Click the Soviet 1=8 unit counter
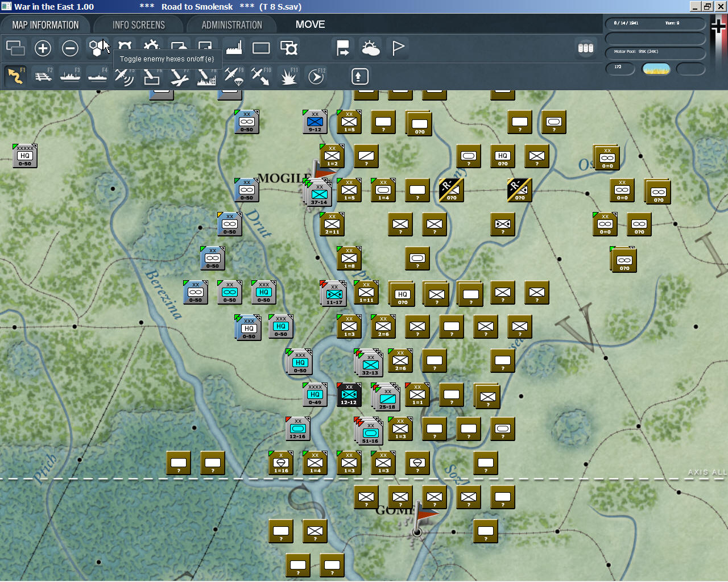Viewport: 728px width, 582px height. 349,258
